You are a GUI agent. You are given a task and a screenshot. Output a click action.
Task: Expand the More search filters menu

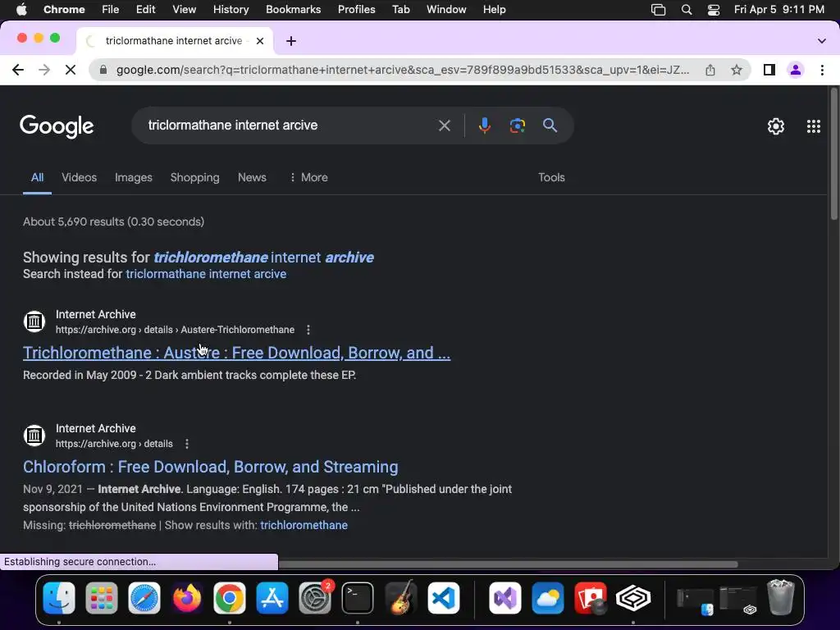point(308,177)
